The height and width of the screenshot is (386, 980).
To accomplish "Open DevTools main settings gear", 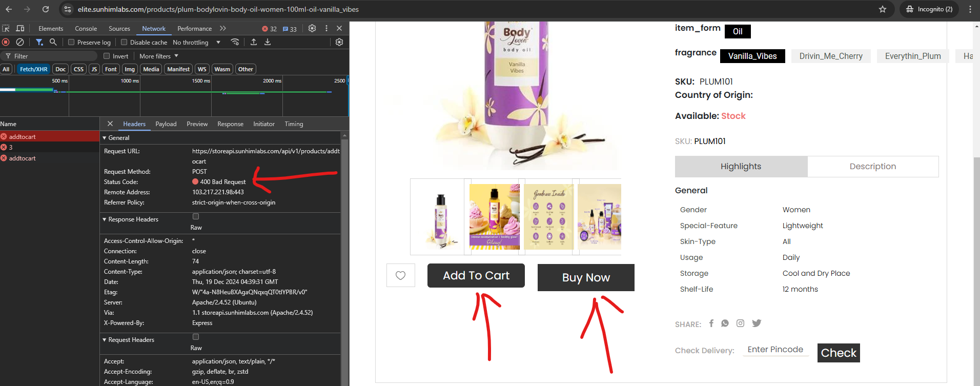I will [x=312, y=29].
